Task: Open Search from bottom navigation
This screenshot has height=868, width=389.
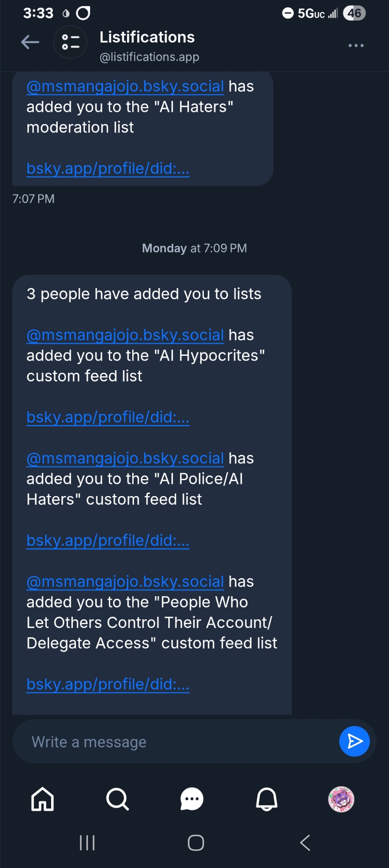Action: coord(117,799)
